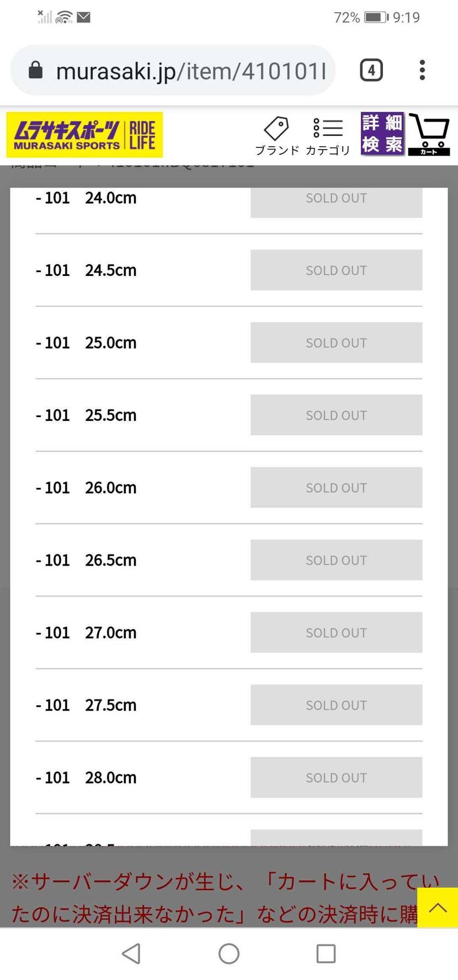Open Android recent apps square button
This screenshot has width=458, height=980.
(326, 953)
